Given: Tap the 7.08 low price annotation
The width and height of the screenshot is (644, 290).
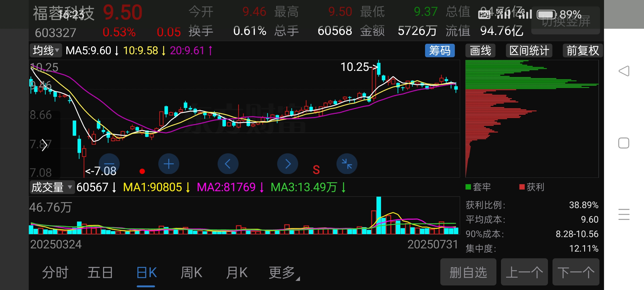Looking at the screenshot, I should 101,171.
